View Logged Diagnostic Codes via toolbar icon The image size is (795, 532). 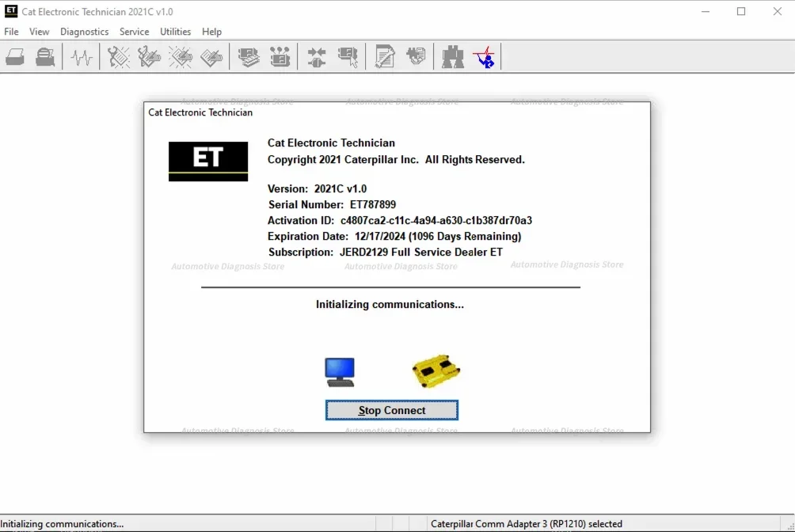coord(150,56)
